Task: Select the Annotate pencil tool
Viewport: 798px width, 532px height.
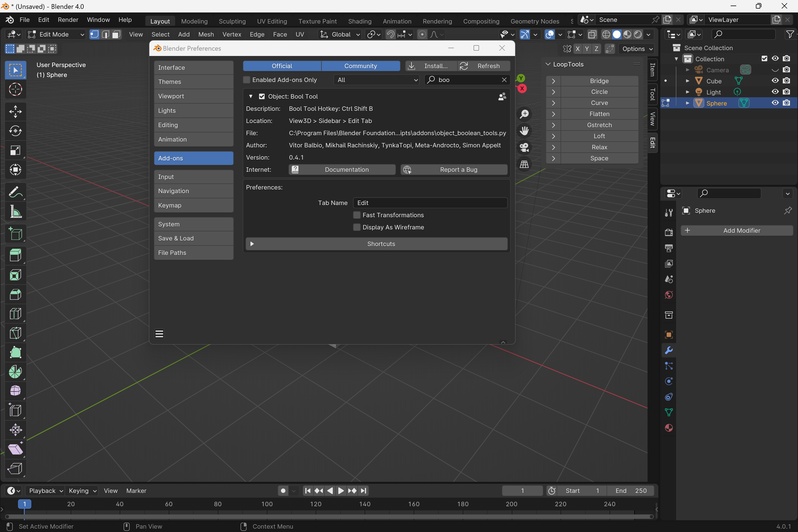Action: click(15, 192)
